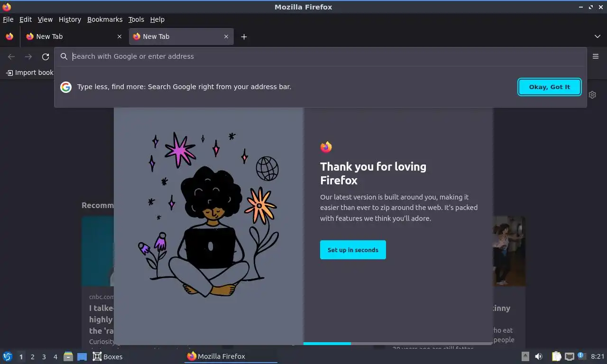Click the eject/removable media tray icon

pos(525,356)
